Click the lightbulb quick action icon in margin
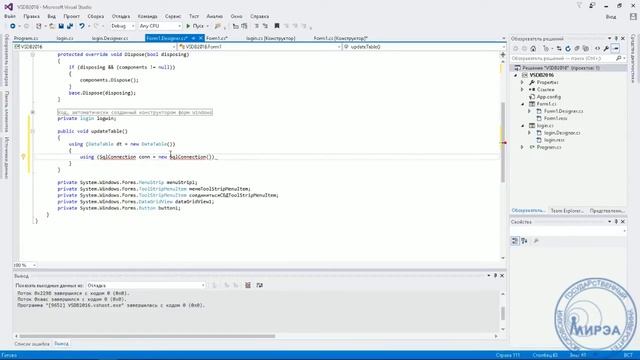 [x=23, y=157]
